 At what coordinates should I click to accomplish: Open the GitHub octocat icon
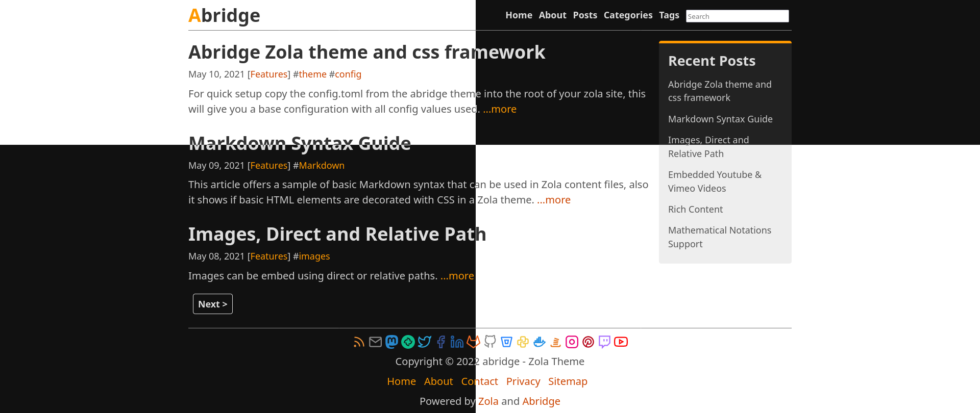click(490, 342)
